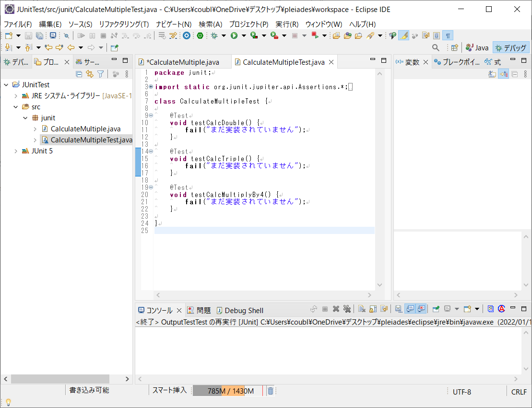Image resolution: width=532 pixels, height=408 pixels.
Task: Click the console Pin Console icon
Action: [436, 309]
